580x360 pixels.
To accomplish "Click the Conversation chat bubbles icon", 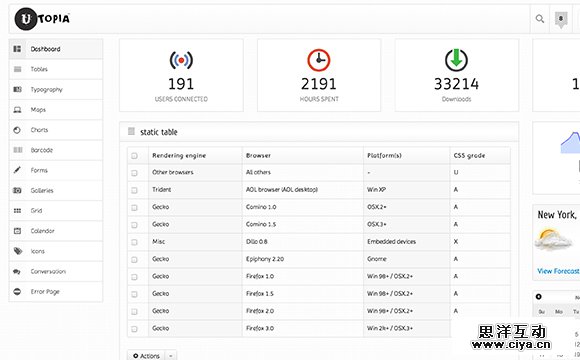I will [17, 271].
